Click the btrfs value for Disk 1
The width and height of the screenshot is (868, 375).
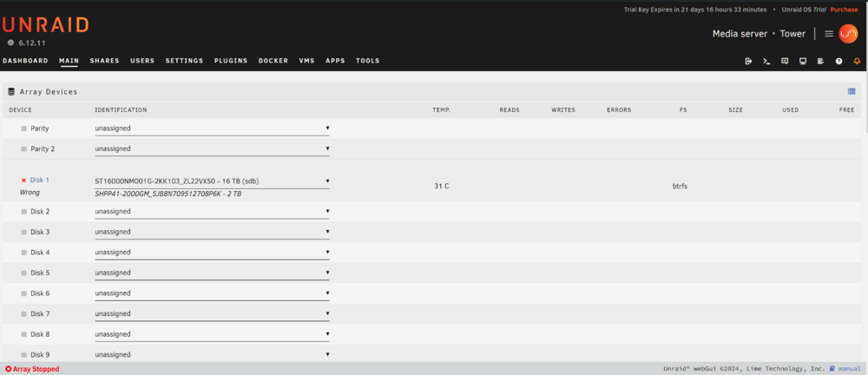click(x=679, y=186)
